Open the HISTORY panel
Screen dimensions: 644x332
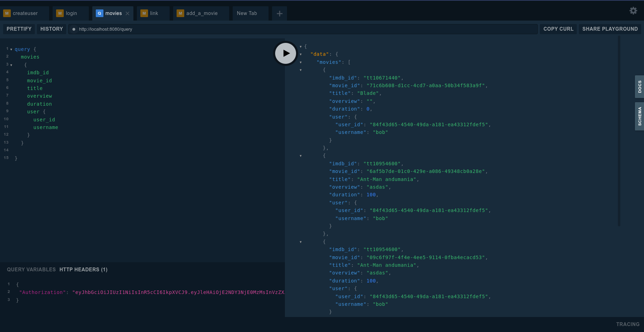[x=52, y=29]
